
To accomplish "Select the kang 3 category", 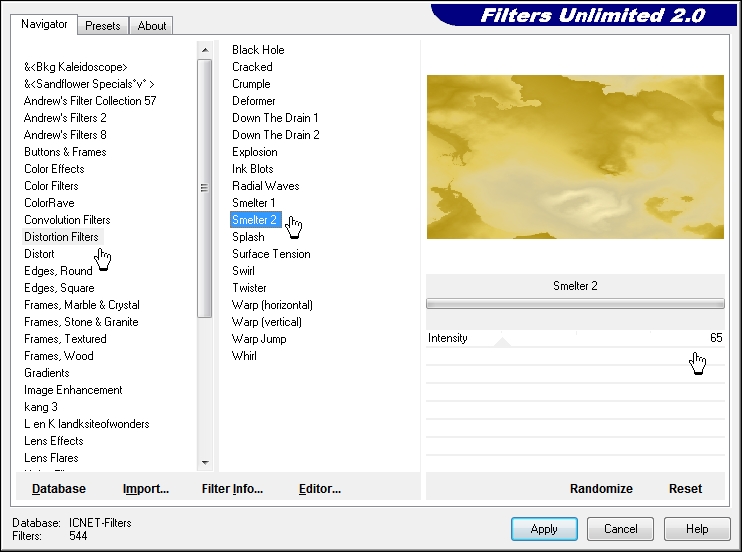I will click(41, 407).
